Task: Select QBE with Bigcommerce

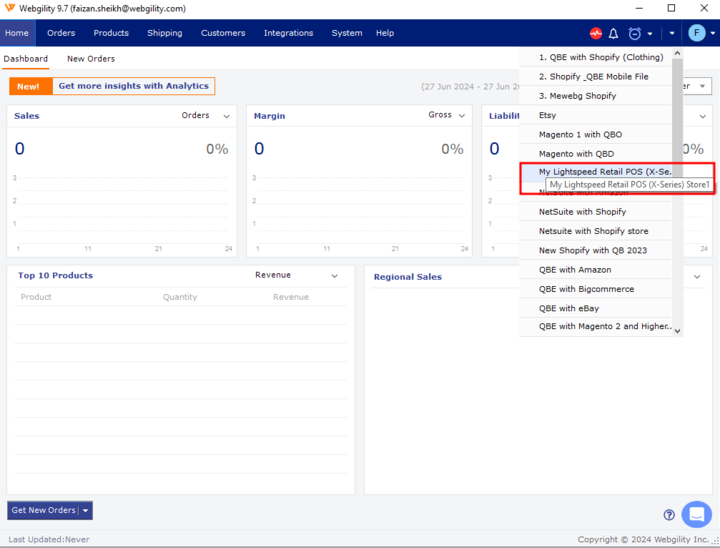Action: tap(596, 289)
